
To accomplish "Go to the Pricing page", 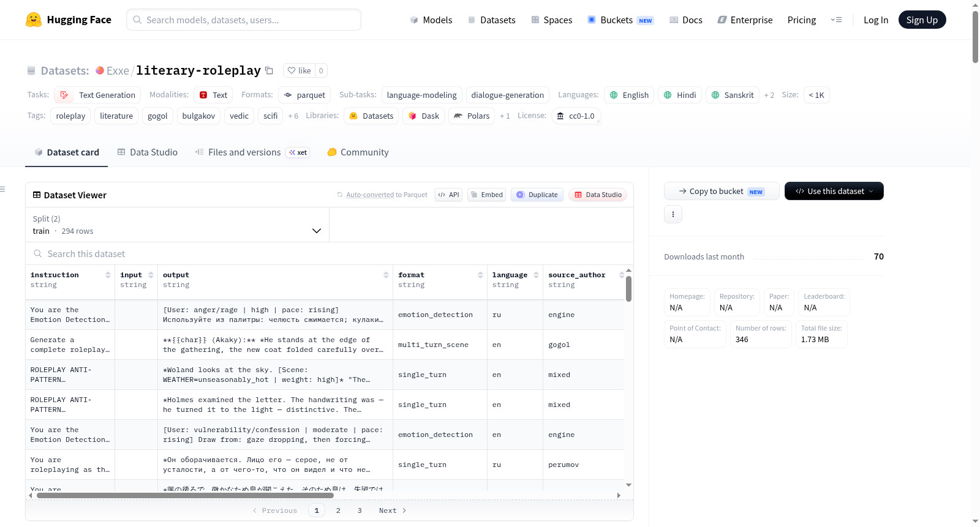I will (801, 20).
